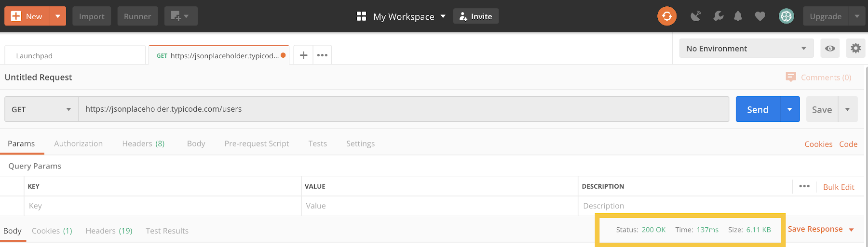Click the Upgrade button

pyautogui.click(x=826, y=16)
